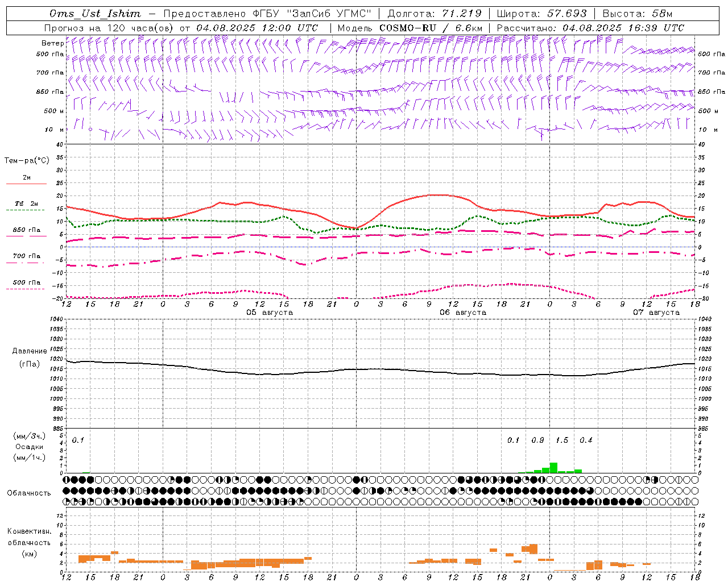Image resolution: width=728 pixels, height=582 pixels.
Task: Click 40 on the left temperature axis
Action: [59, 144]
